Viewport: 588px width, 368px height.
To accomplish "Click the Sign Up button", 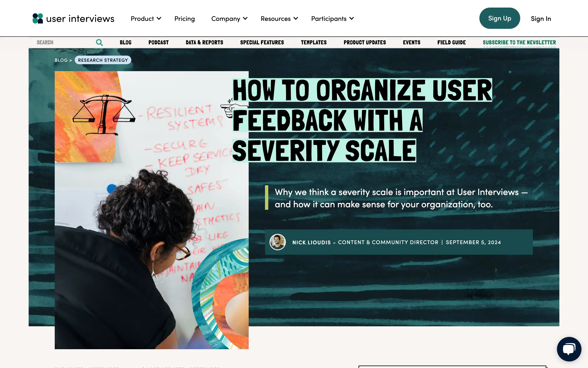I will 500,18.
